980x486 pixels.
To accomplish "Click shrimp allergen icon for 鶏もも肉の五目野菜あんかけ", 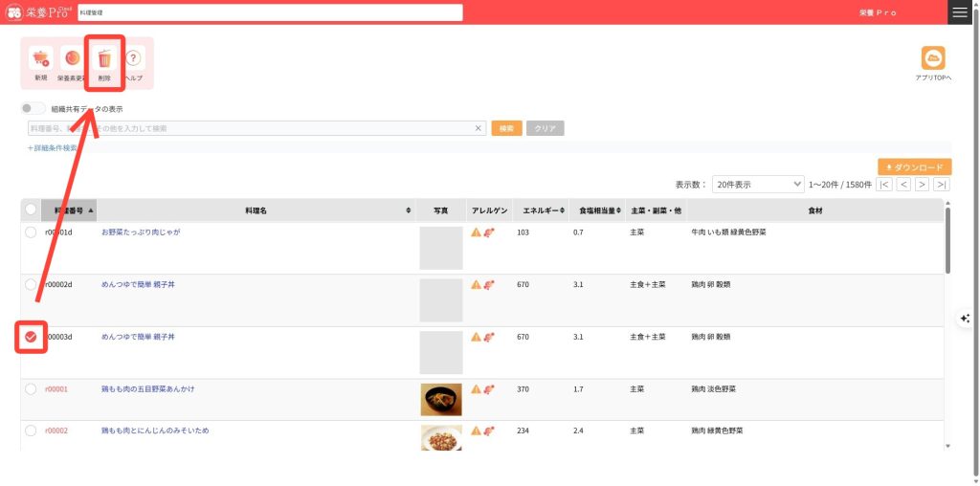I will [x=489, y=389].
